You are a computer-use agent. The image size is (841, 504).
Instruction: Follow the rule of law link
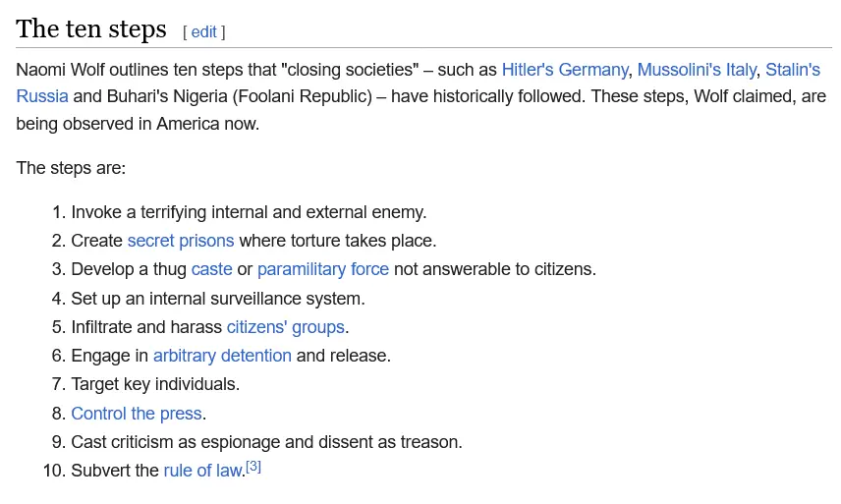201,471
